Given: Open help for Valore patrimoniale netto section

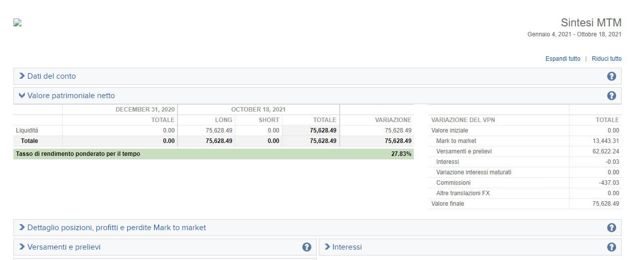Looking at the screenshot, I should coord(611,96).
